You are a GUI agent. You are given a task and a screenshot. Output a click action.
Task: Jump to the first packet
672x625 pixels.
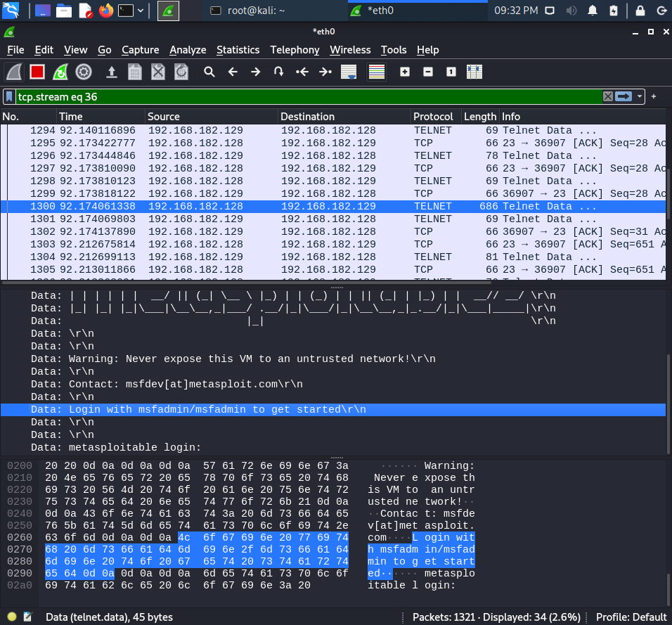pyautogui.click(x=302, y=72)
